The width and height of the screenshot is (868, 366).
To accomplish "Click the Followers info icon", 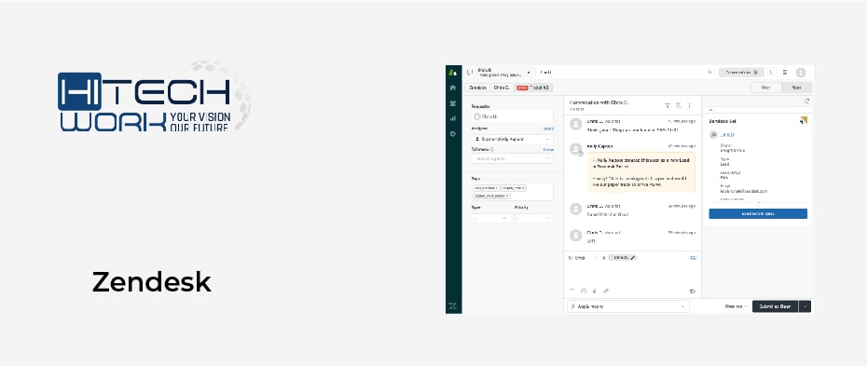I will pos(492,149).
